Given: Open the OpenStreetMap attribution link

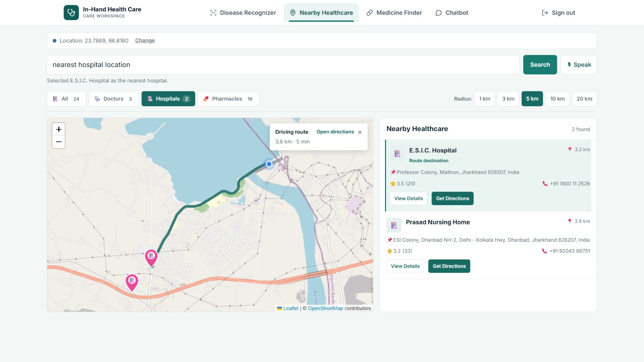Looking at the screenshot, I should point(326,309).
